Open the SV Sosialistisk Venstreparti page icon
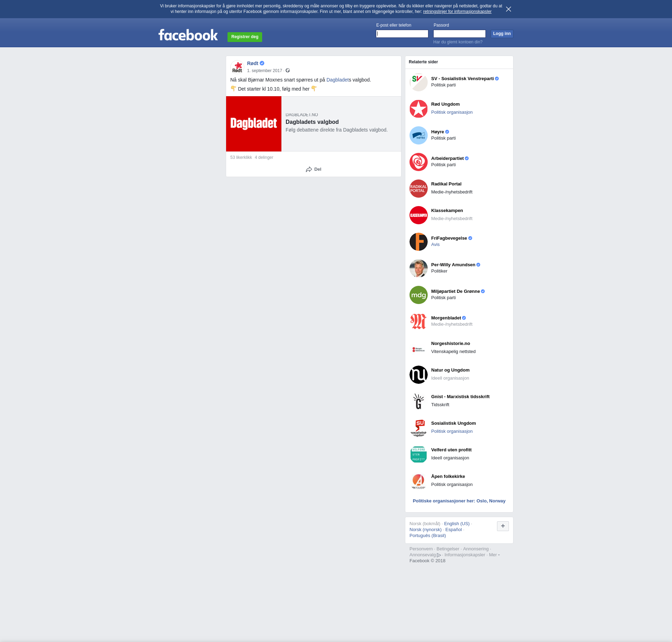 419,82
